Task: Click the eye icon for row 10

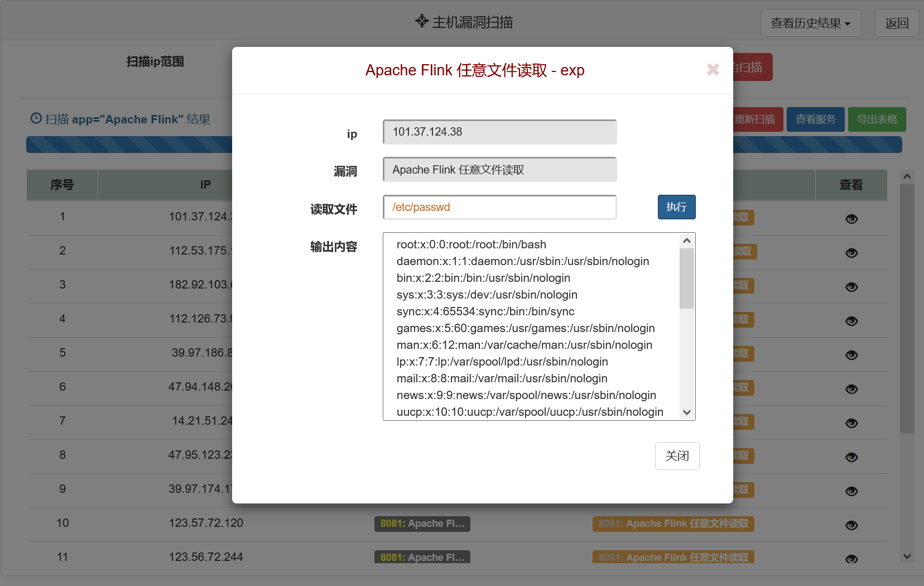Action: 851,525
